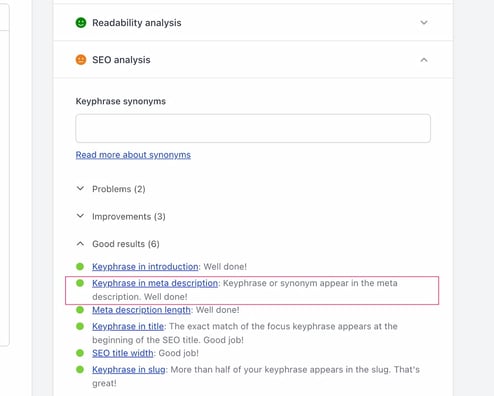Image resolution: width=494 pixels, height=396 pixels.
Task: Click green dot beside SEO title width
Action: coord(80,353)
